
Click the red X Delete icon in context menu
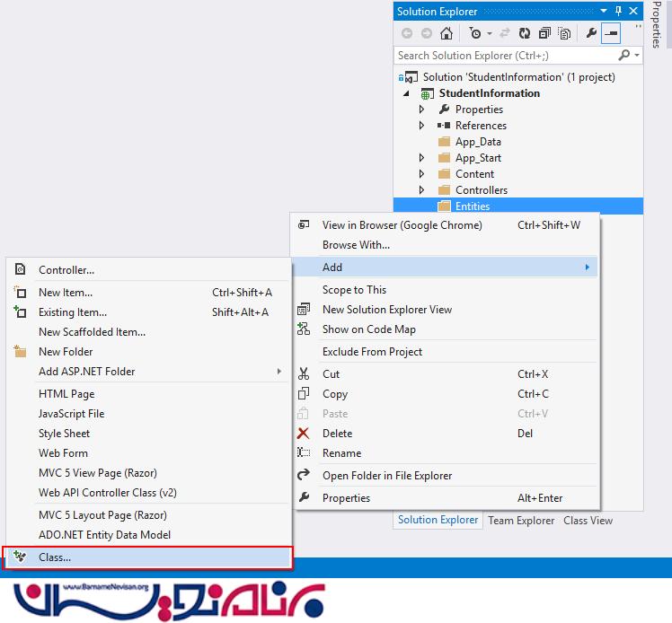305,434
